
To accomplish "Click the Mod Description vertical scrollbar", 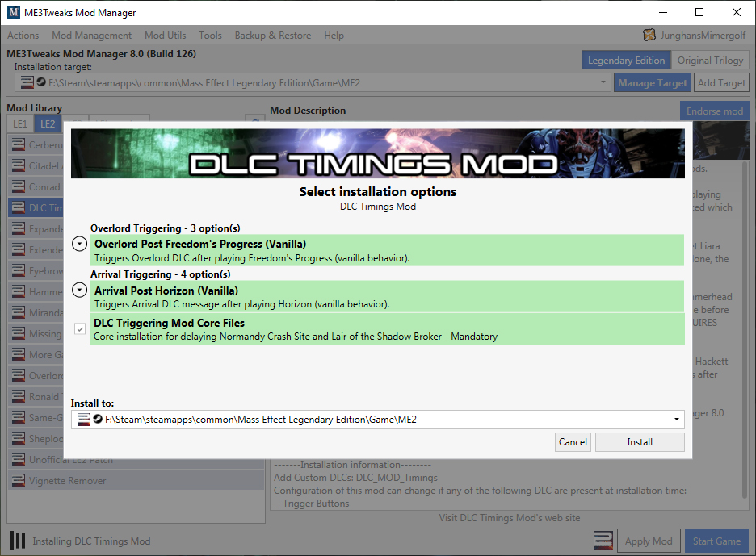I will (x=745, y=330).
